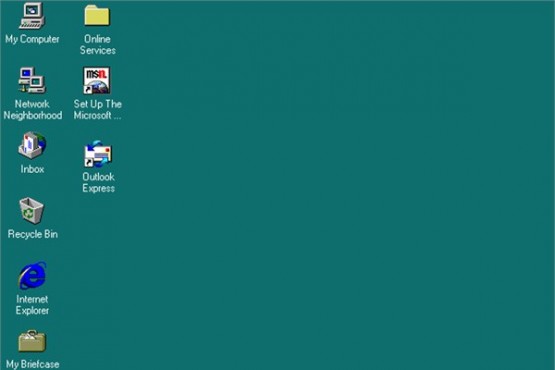The width and height of the screenshot is (555, 370).
Task: Click the "Set Up The Microsoft..." label
Action: (98, 110)
